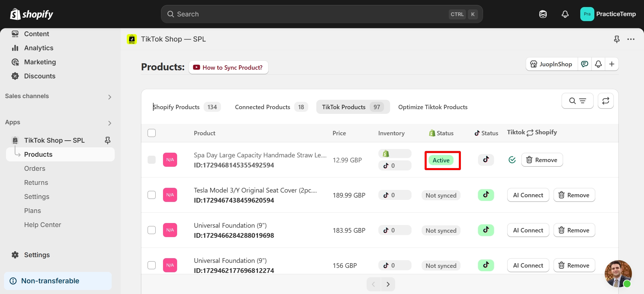Check the 183.95 GBP Universal Foundation row
Viewport: 644px width, 294px height.
click(152, 230)
